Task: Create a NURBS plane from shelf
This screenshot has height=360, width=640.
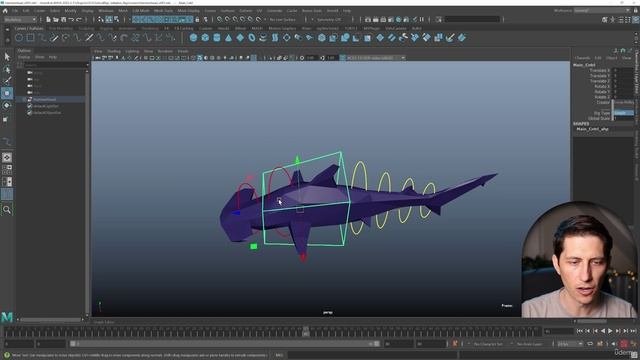Action: point(240,38)
